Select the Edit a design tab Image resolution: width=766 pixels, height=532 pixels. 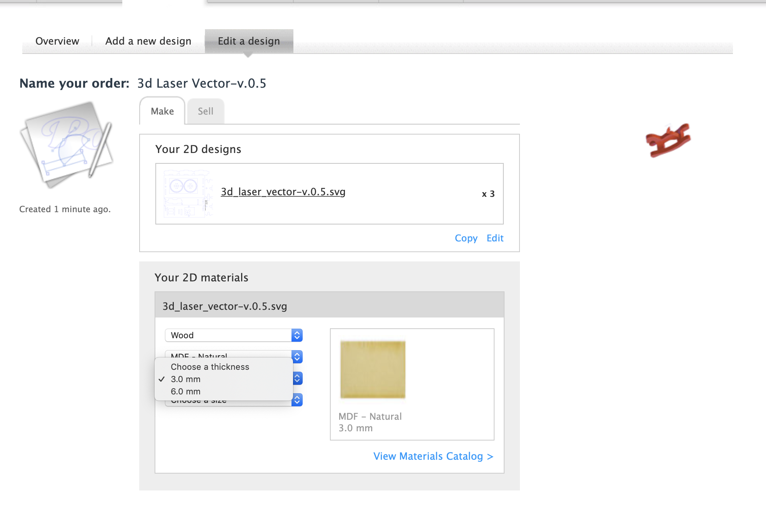[x=249, y=41]
